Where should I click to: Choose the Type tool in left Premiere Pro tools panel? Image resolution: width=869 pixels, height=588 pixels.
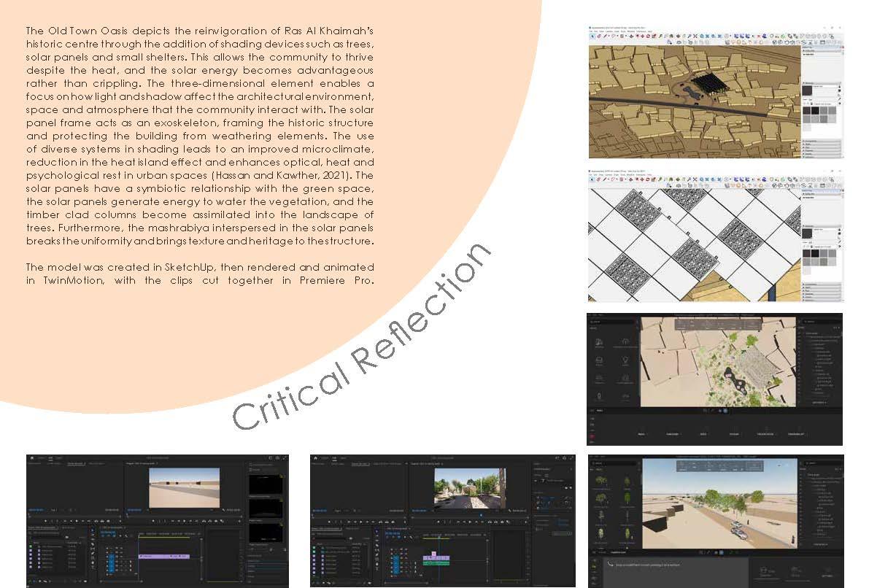tap(93, 567)
